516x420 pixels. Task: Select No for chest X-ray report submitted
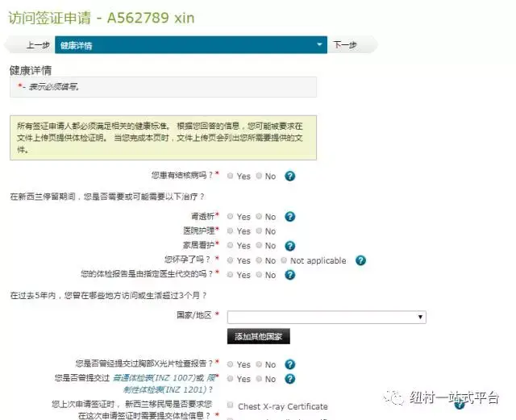point(259,364)
